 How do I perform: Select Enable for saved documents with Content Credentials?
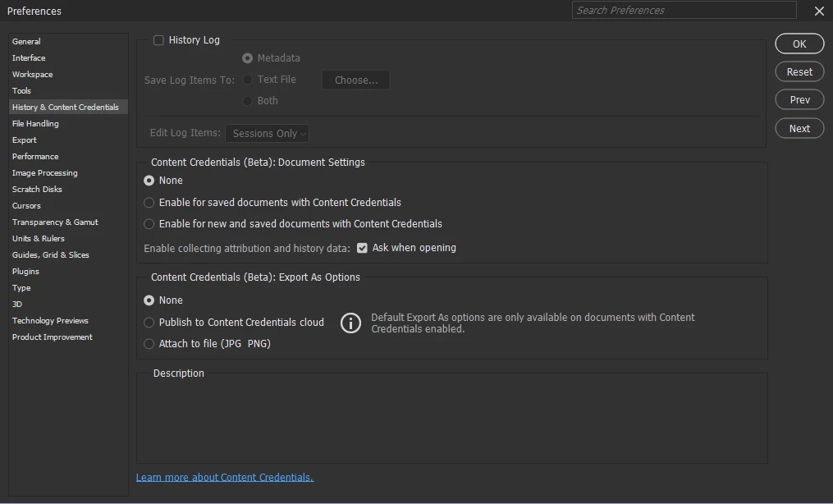[x=149, y=203]
